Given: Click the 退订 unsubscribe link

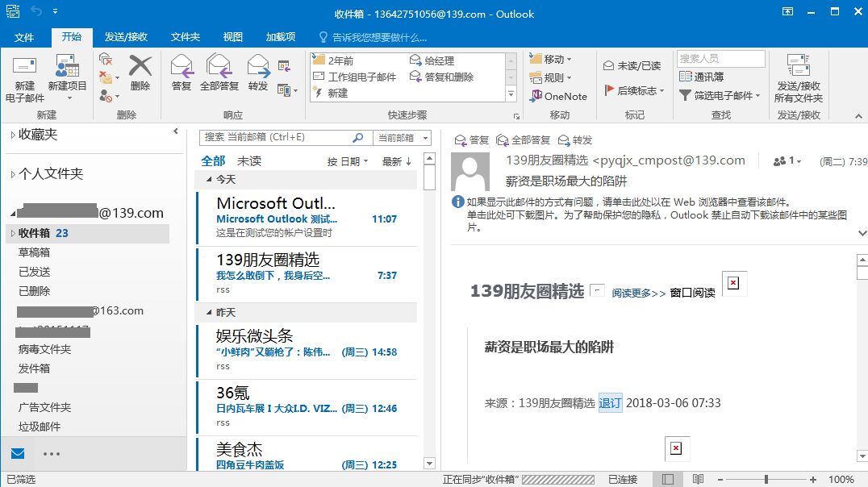Looking at the screenshot, I should (610, 403).
